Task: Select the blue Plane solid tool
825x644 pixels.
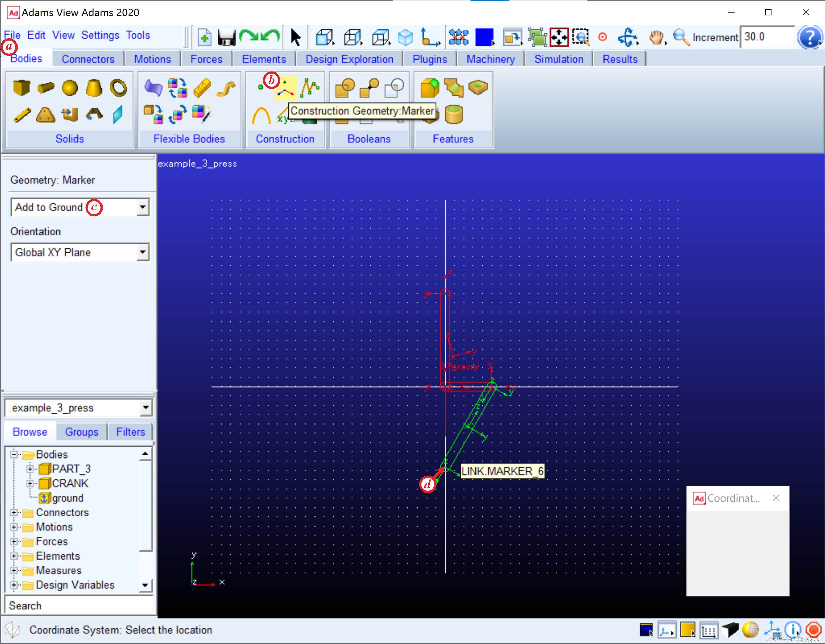Action: tap(118, 114)
